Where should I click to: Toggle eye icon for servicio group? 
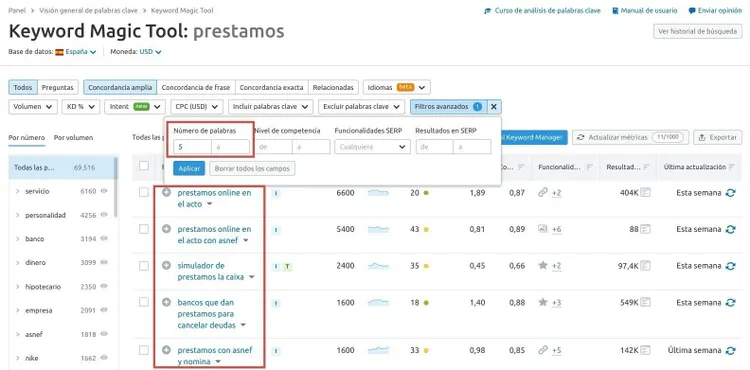(x=104, y=191)
